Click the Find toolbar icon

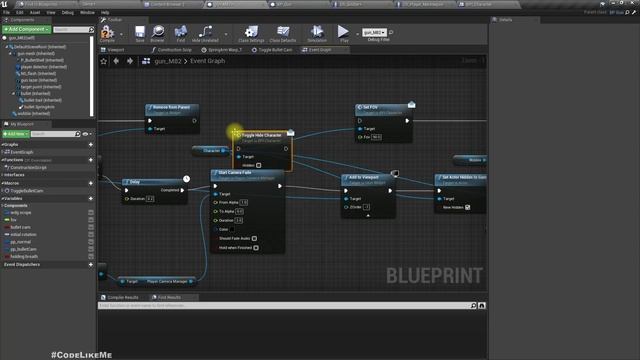click(x=180, y=33)
